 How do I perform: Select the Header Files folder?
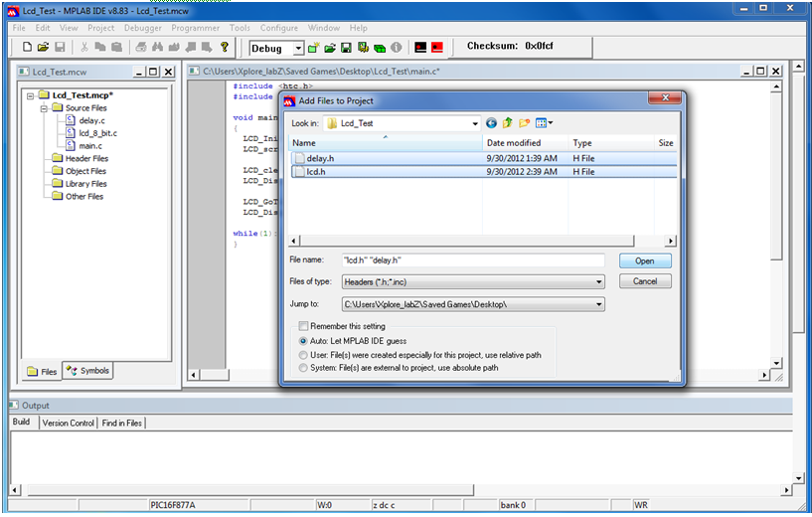(x=86, y=158)
